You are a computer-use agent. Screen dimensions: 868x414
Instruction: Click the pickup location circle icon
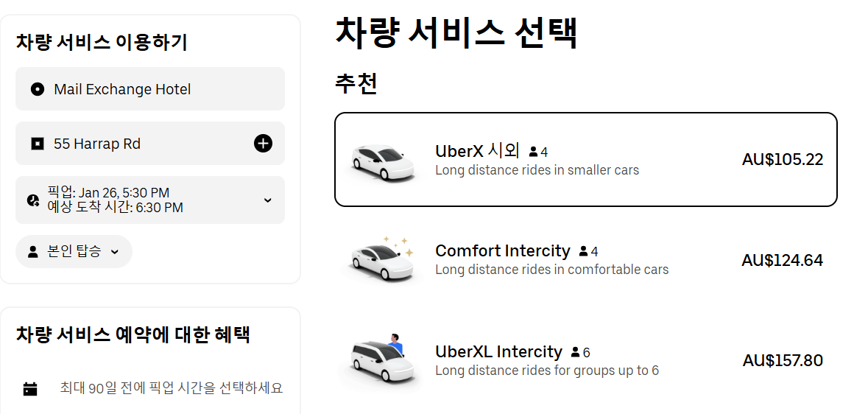pyautogui.click(x=38, y=89)
